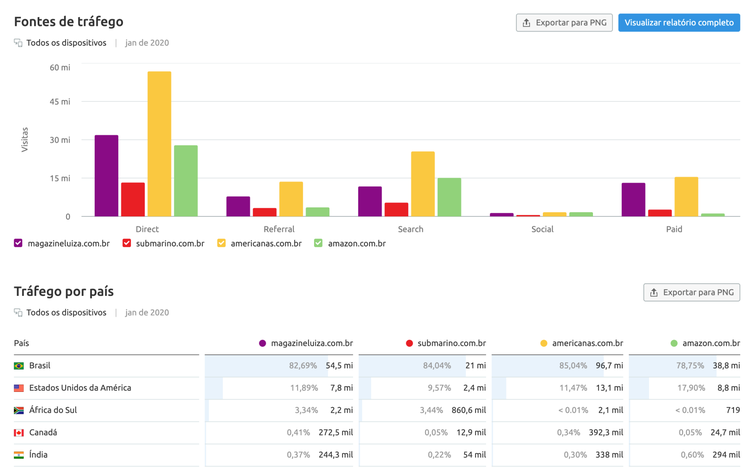Image resolution: width=750 pixels, height=475 pixels.
Task: Click the 17,90% amazon USA percentage
Action: (691, 388)
